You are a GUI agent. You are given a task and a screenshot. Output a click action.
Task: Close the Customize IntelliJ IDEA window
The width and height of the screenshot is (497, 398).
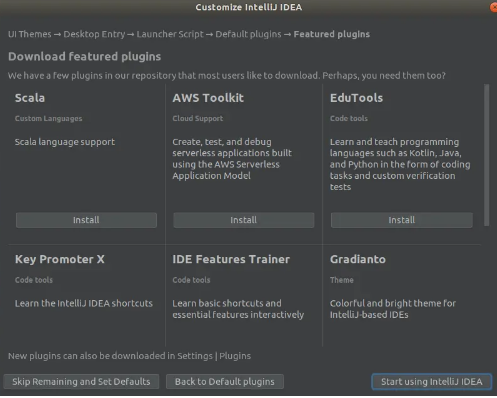coord(494,7)
